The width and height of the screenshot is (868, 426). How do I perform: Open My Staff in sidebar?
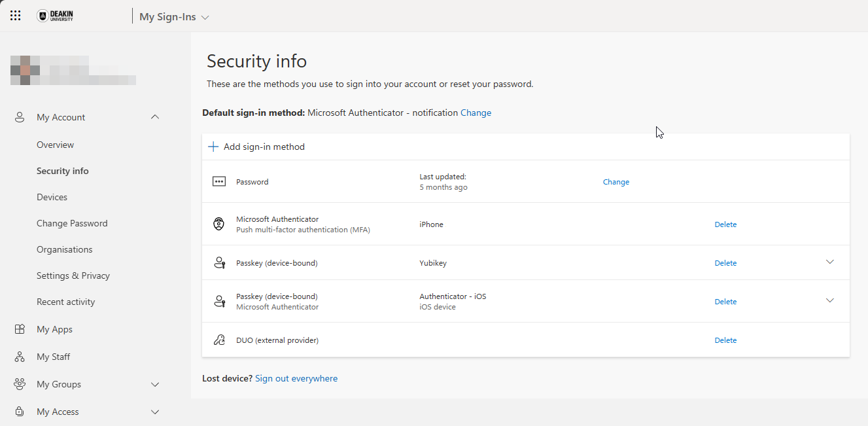click(x=54, y=357)
